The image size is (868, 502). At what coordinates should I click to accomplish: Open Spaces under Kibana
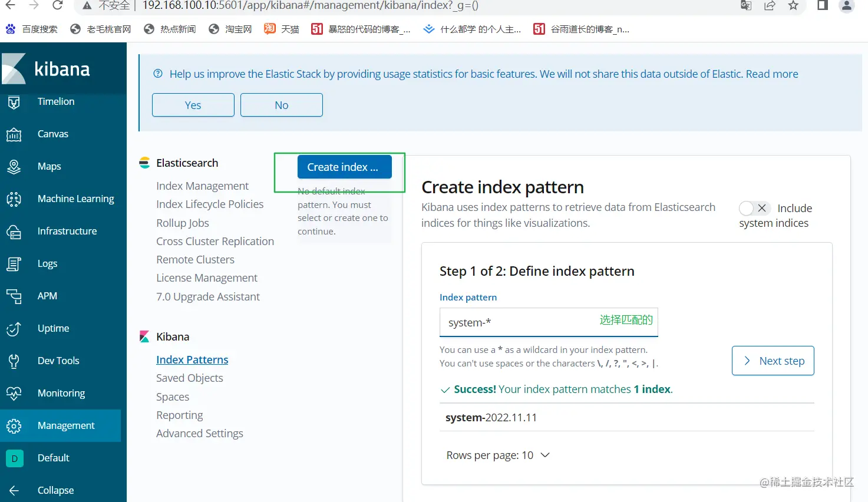[173, 397]
